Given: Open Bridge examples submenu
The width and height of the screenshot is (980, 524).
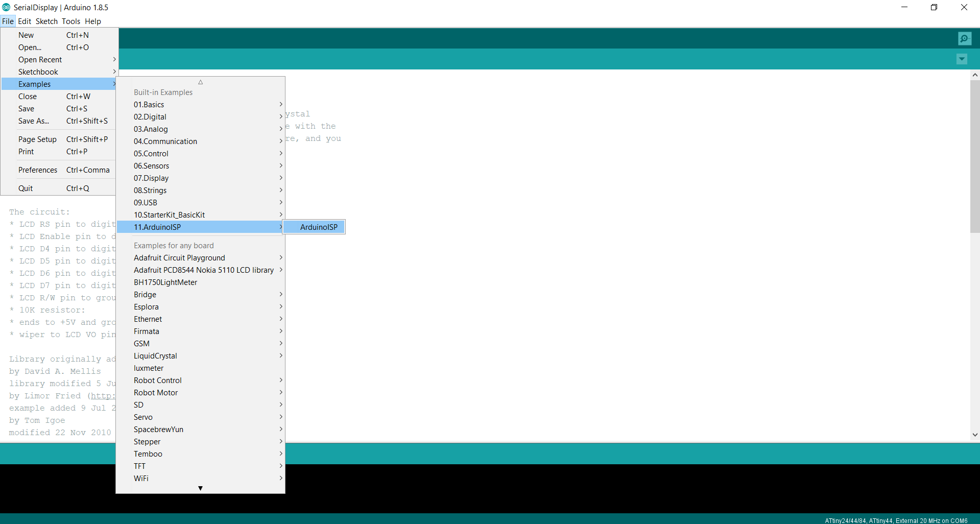Looking at the screenshot, I should point(201,295).
